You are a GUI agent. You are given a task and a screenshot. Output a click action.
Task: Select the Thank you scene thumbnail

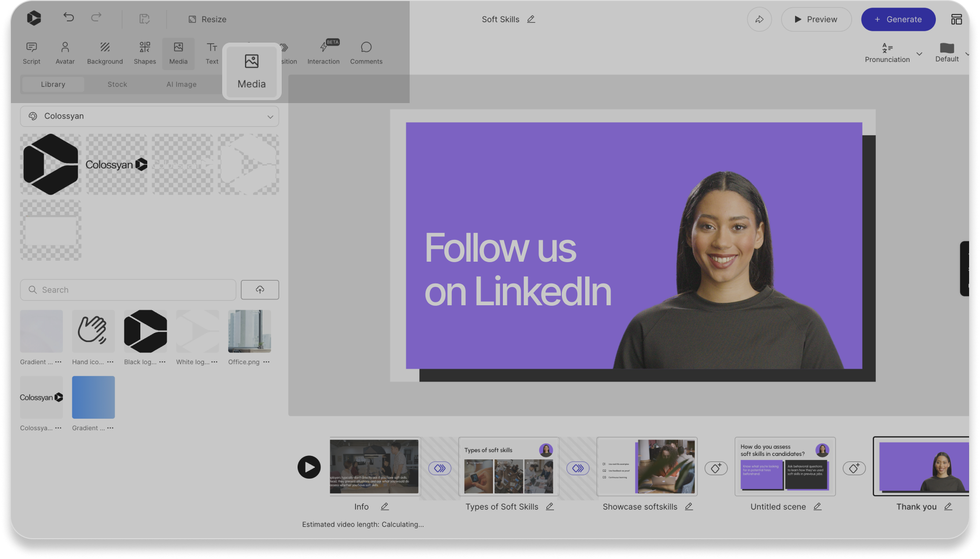click(x=921, y=466)
